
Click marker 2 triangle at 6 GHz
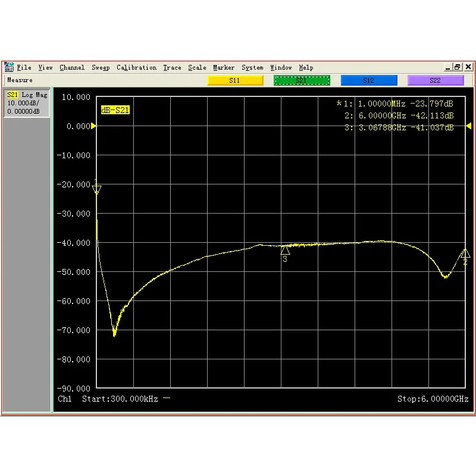(x=465, y=253)
